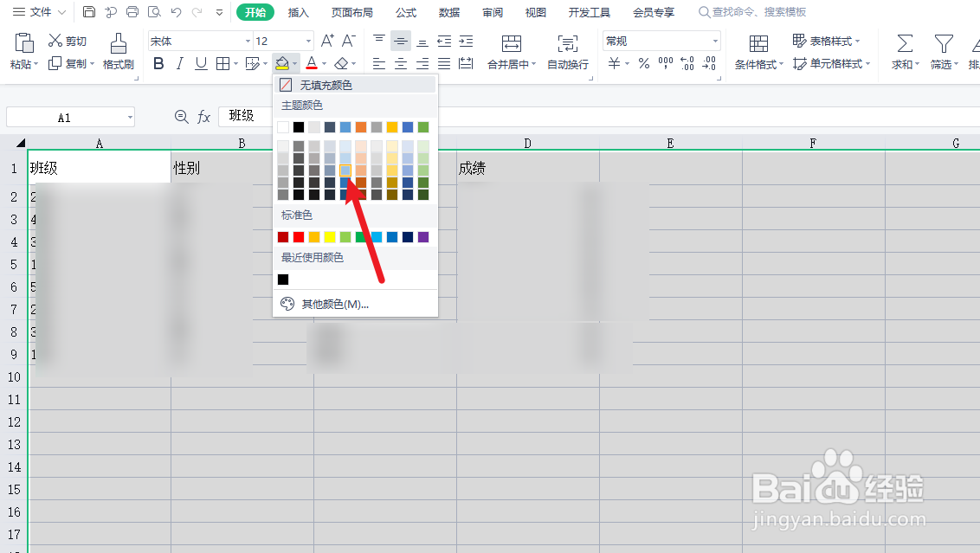The width and height of the screenshot is (980, 553).
Task: Align text left
Action: 378,63
